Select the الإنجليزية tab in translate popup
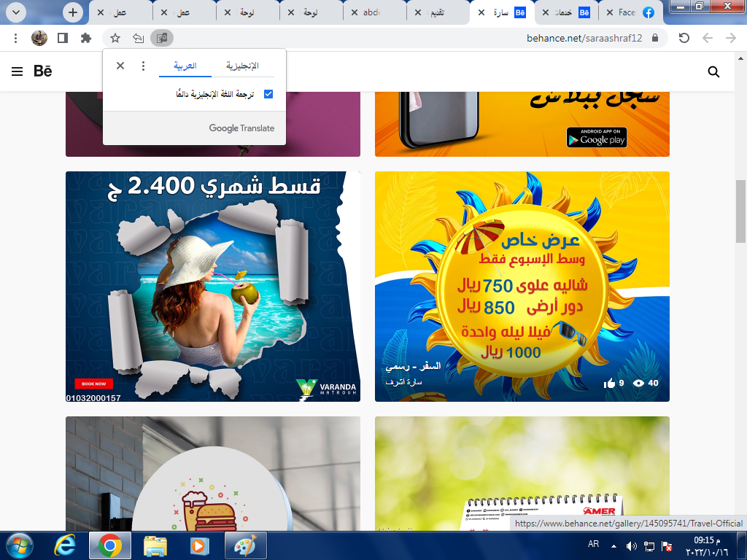The height and width of the screenshot is (560, 747). tap(242, 66)
